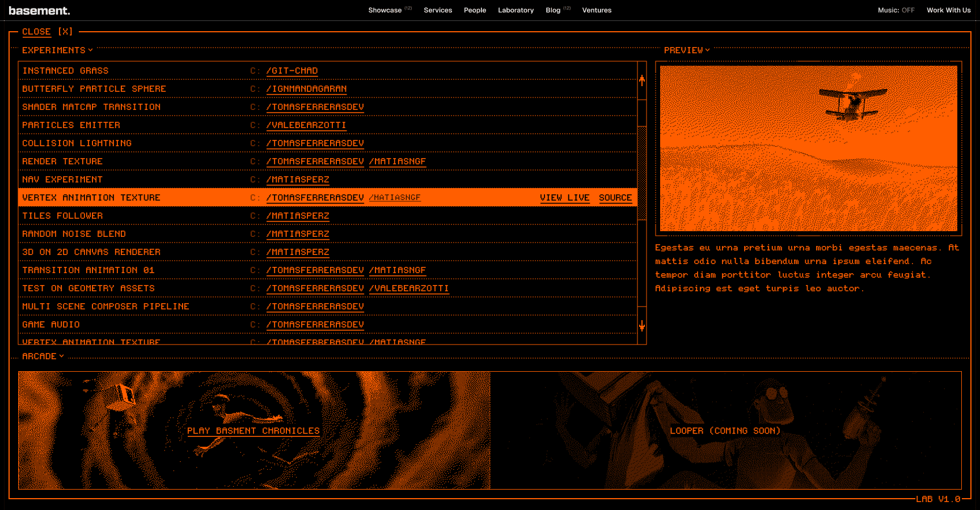Click Work With Us button

(x=948, y=10)
